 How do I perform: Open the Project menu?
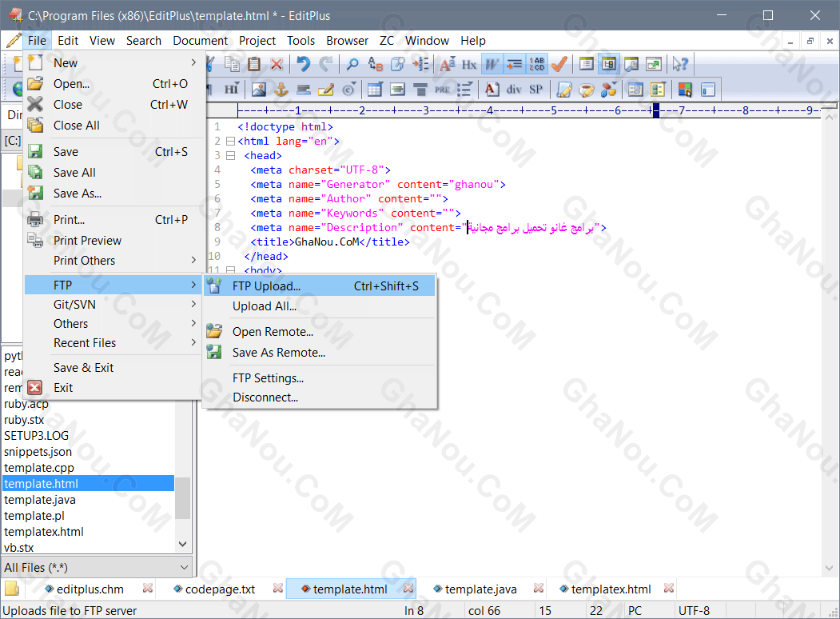coord(257,41)
